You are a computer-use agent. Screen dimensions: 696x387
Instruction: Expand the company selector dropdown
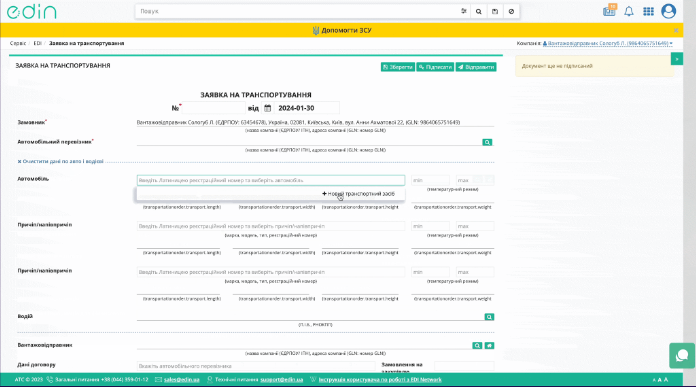pos(608,43)
